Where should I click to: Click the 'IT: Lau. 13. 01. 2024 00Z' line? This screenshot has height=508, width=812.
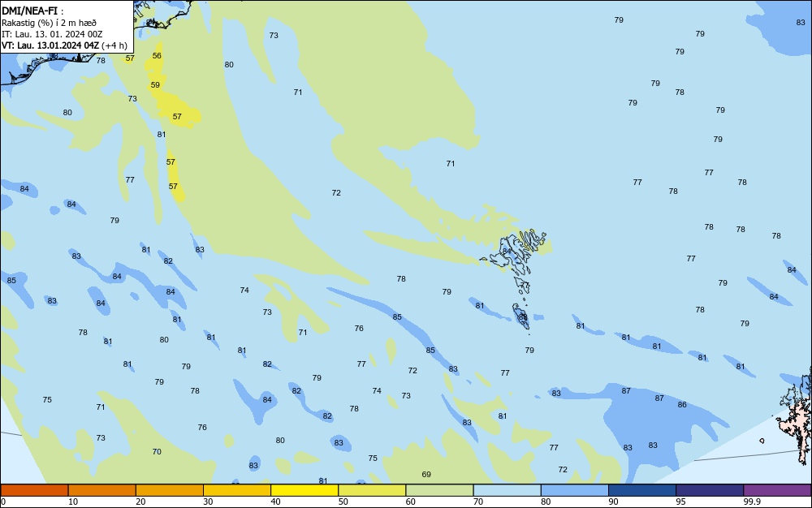52,34
